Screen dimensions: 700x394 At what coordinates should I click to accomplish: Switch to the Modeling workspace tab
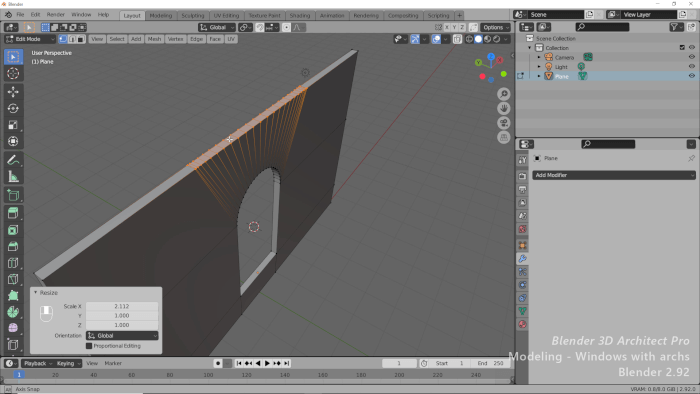click(160, 15)
